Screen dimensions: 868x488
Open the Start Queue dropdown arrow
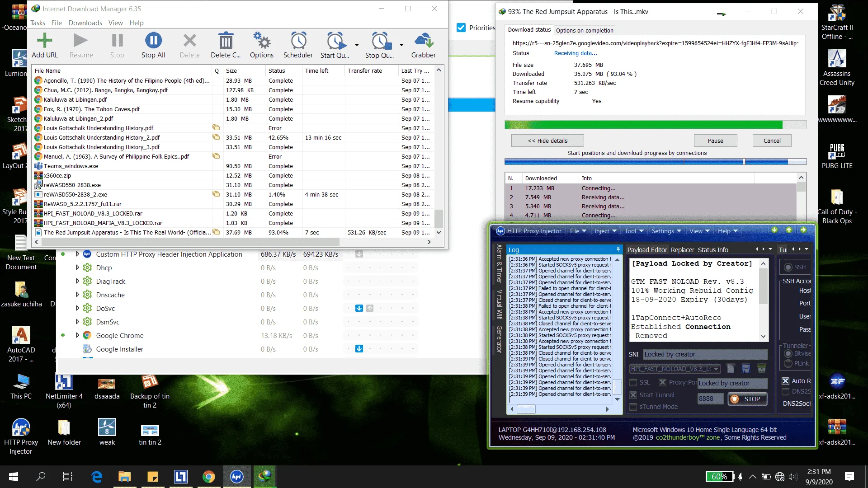click(357, 45)
